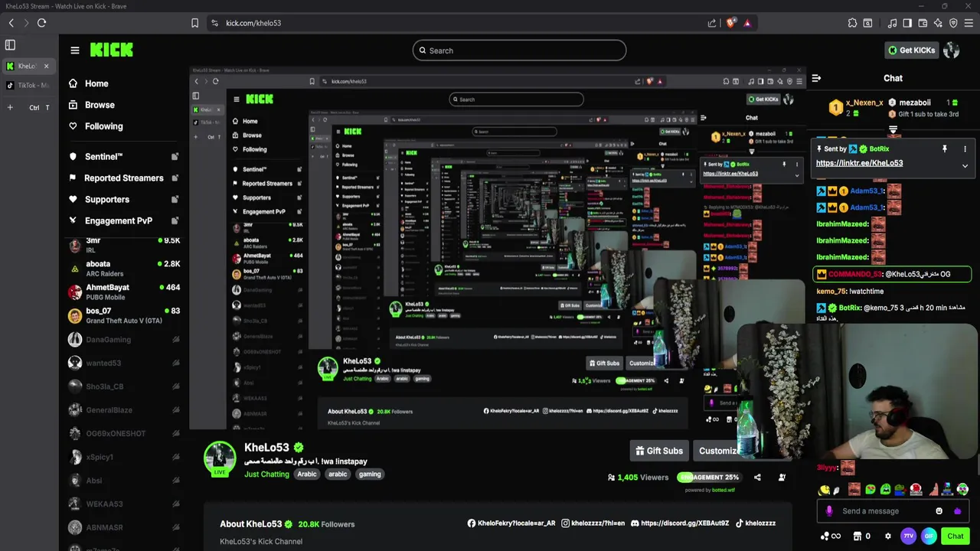Open the Brave VPN toolbar icon
This screenshot has width=980, height=551.
953,23
